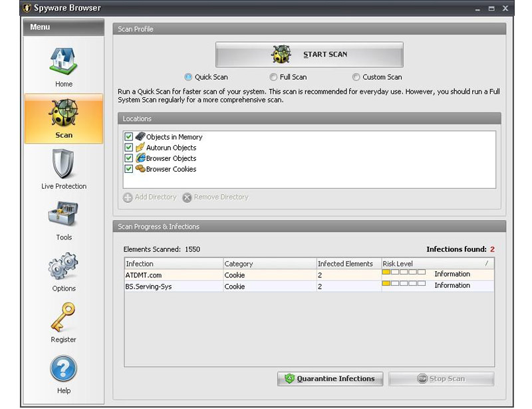Viewport: 532px width, 409px height.
Task: Disable the Browser Cookies checkbox
Action: pos(129,169)
